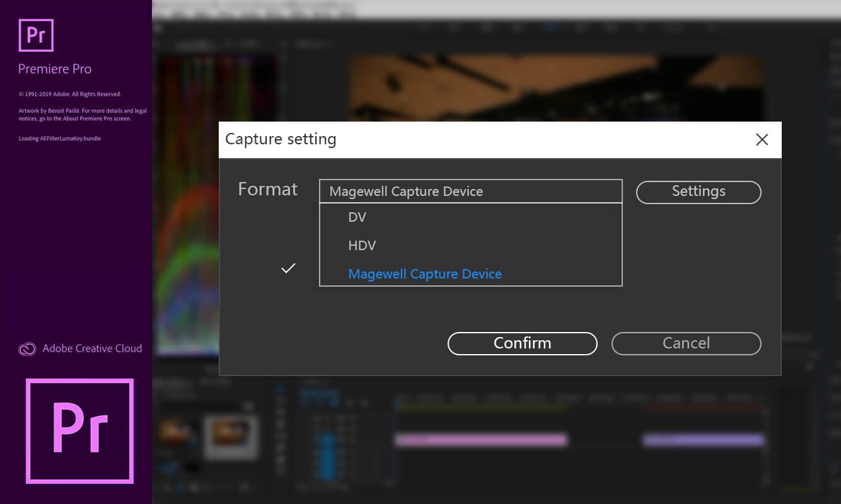This screenshot has width=841, height=504.
Task: Open capture device Settings
Action: pos(699,192)
